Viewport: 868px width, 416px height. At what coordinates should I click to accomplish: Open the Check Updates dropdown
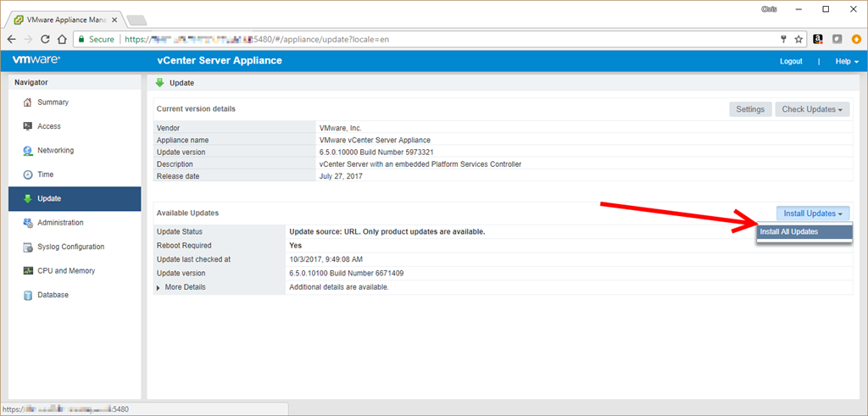[812, 109]
